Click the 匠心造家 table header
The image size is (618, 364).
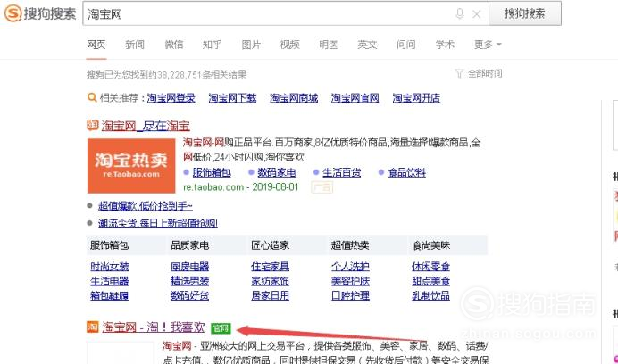(270, 245)
